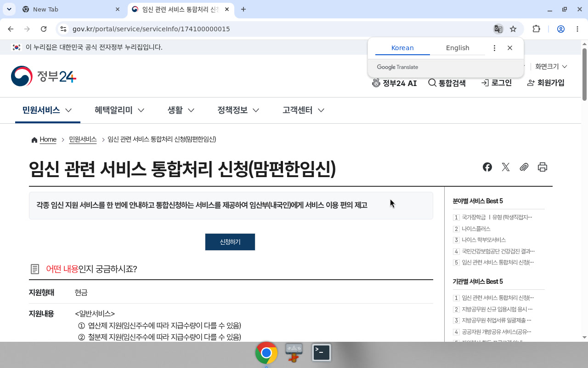
Task: Open 정부24 AI assistant
Action: point(395,83)
